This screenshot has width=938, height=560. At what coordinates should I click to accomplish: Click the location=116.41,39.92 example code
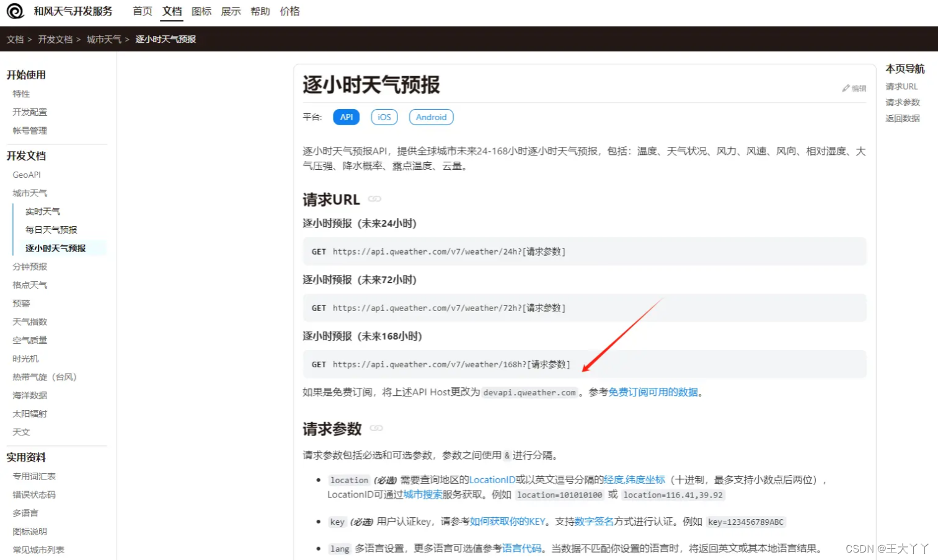[673, 495]
